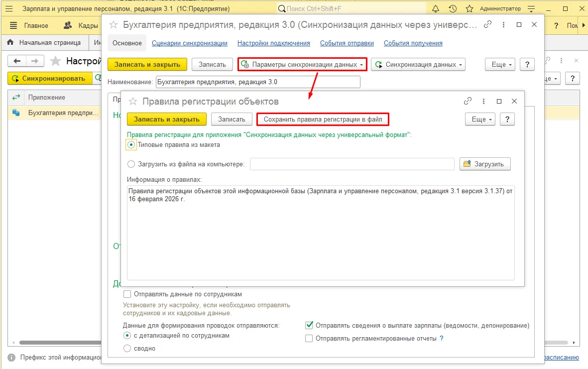Expand Синхронизация данных dropdown
This screenshot has width=588, height=369.
click(418, 65)
